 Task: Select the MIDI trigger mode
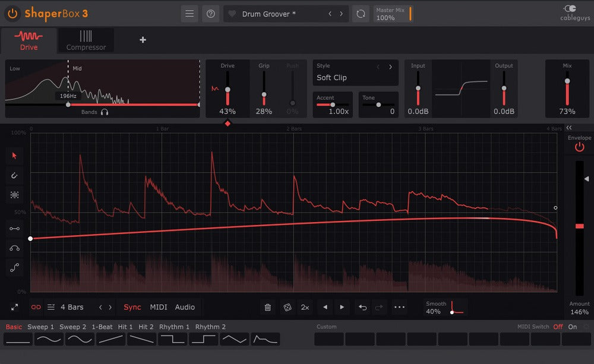(158, 307)
